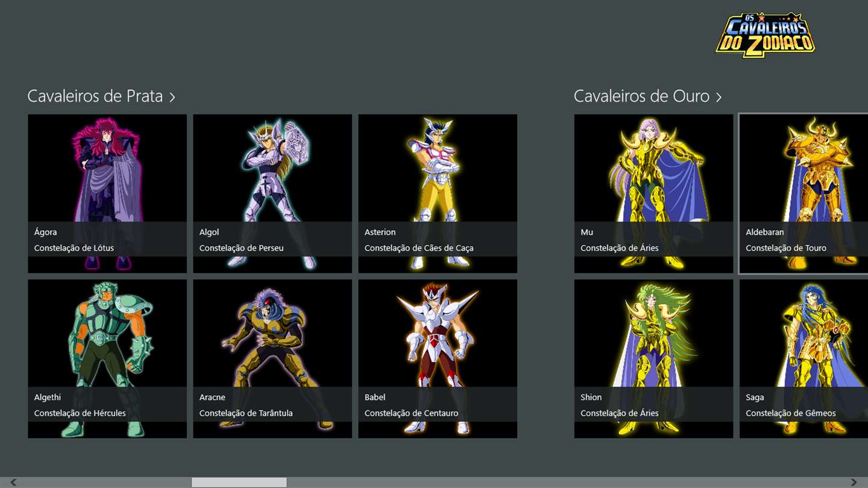This screenshot has height=488, width=868.
Task: Select the Asterion character card
Action: coord(438,193)
